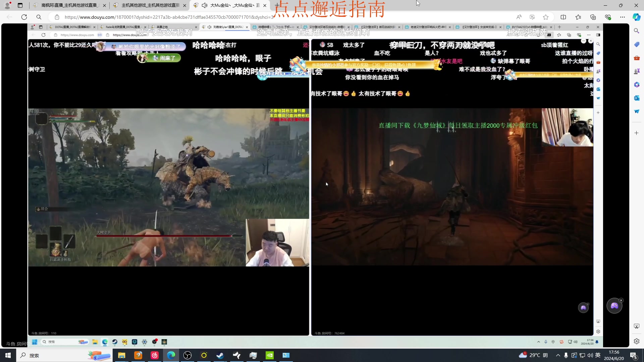Focus the douyu.com address bar

tap(169, 17)
